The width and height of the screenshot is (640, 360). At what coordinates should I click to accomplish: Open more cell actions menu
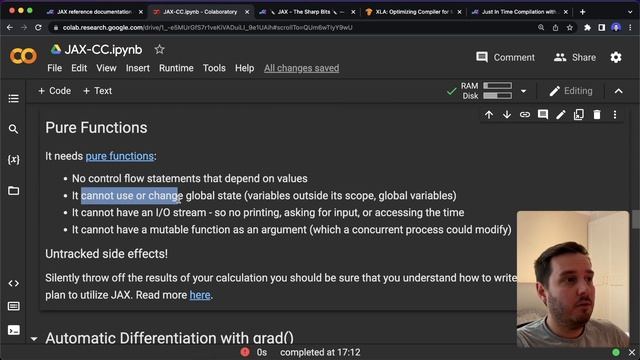coord(615,115)
